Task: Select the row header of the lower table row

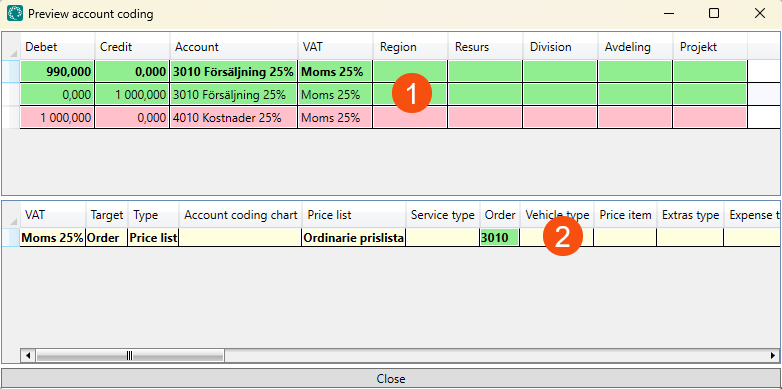Action: 11,238
